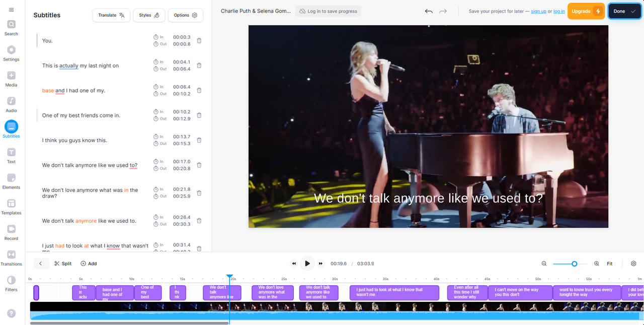Skip forward in playback

click(x=320, y=264)
